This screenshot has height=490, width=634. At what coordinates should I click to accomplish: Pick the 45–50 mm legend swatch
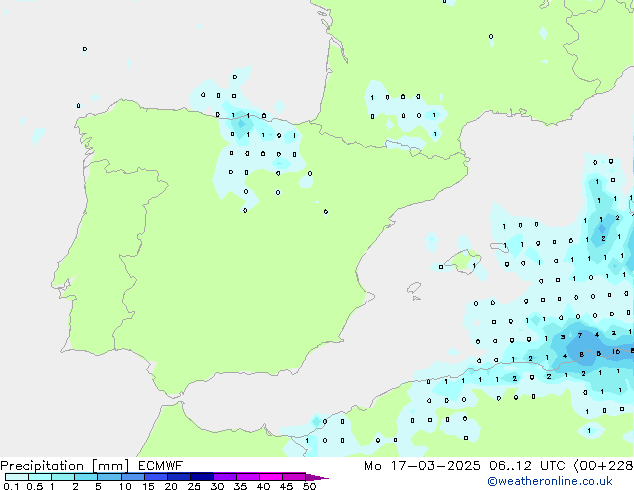[294, 477]
